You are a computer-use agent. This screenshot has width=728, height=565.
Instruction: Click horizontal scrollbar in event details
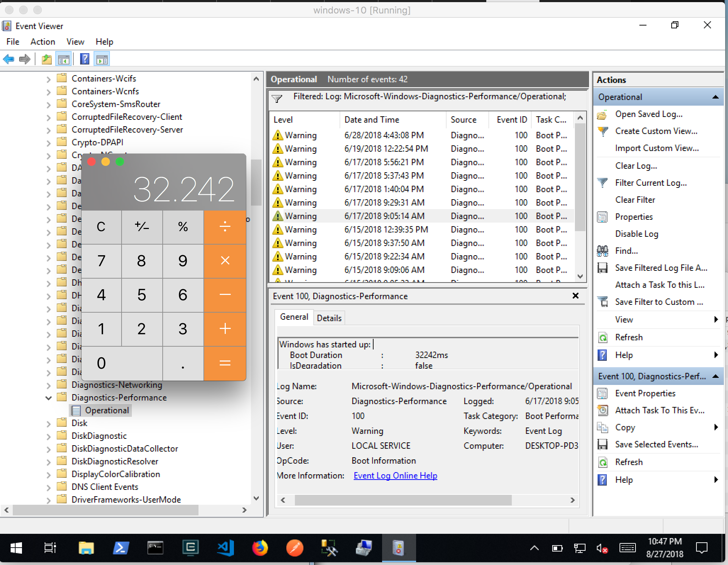tap(403, 500)
